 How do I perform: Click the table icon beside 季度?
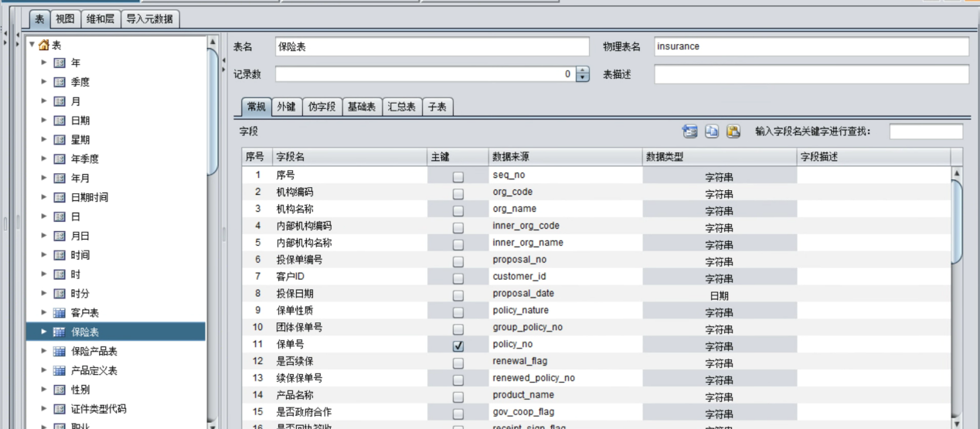click(60, 82)
